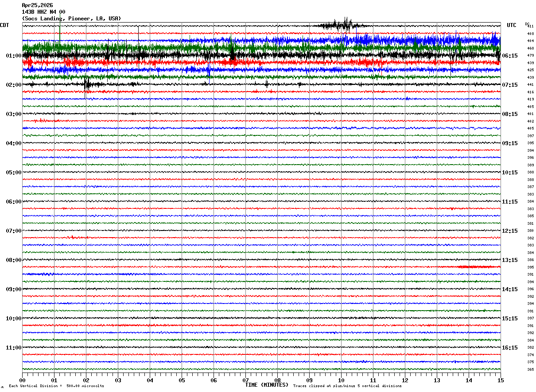Click the CDT timezone label
Screen dimensions: 536x392
pyautogui.click(x=4, y=25)
